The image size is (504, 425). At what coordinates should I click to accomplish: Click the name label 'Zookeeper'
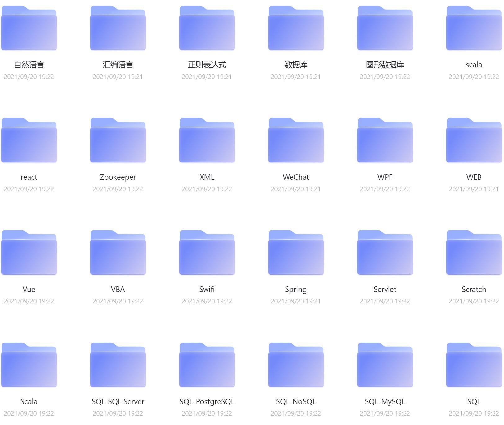click(118, 177)
